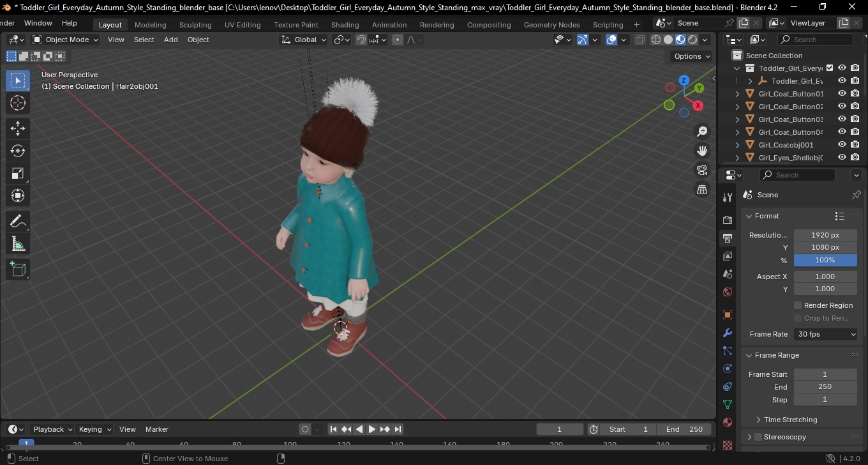Click the viewport zoom magnifier icon
Image resolution: width=868 pixels, height=465 pixels.
pos(702,132)
